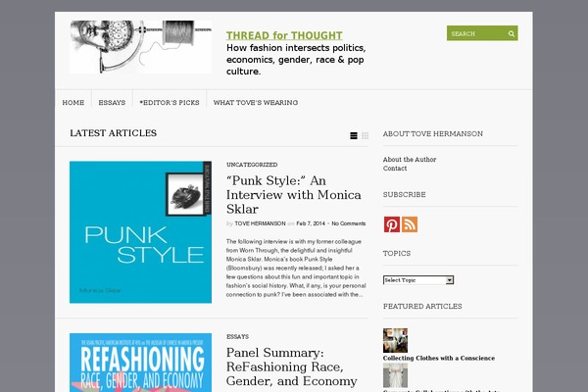Open Collecting Clothes with a Conscience link

(x=439, y=358)
